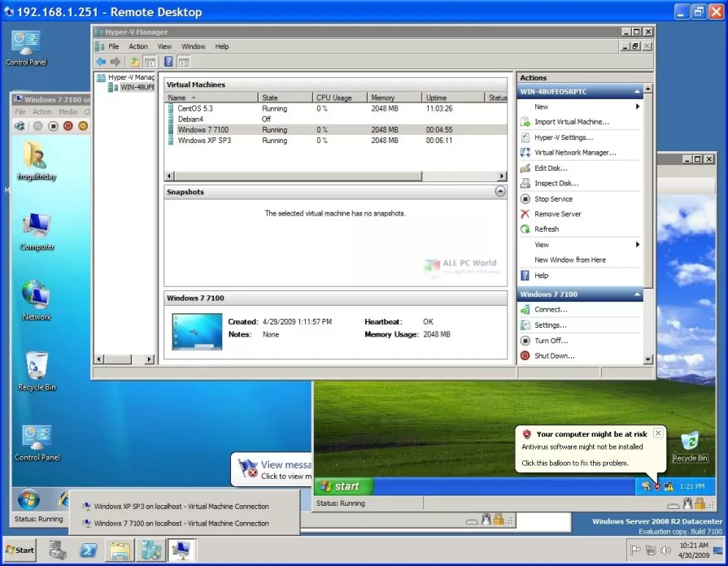Viewport: 728px width, 566px height.
Task: Click the Refresh action icon
Action: 525,229
